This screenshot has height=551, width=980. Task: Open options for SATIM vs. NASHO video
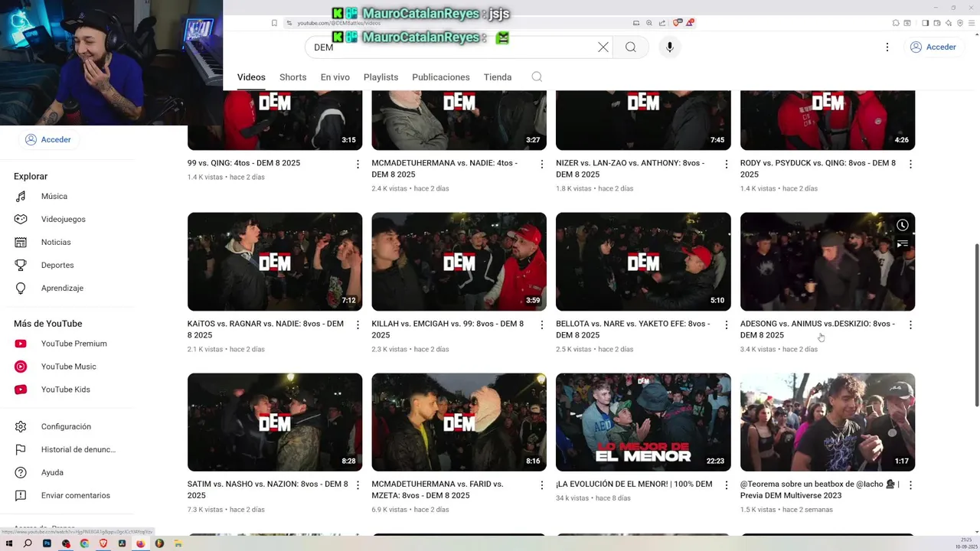click(358, 485)
